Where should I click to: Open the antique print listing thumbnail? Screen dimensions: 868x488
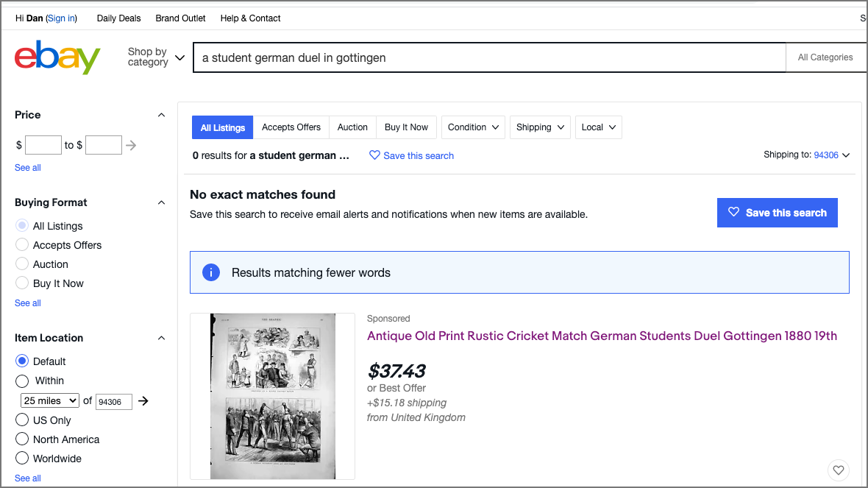[x=272, y=396]
